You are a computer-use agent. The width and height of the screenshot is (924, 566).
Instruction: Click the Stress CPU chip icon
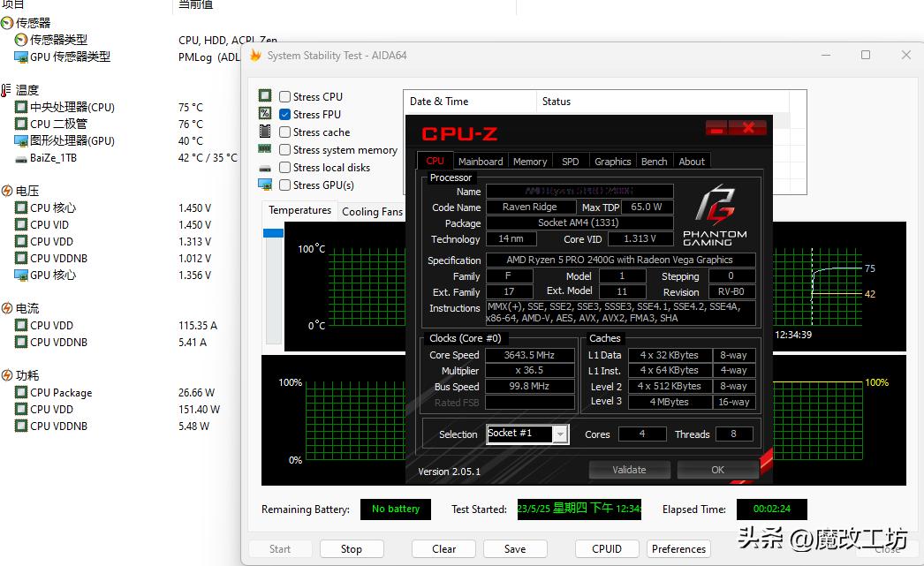264,96
